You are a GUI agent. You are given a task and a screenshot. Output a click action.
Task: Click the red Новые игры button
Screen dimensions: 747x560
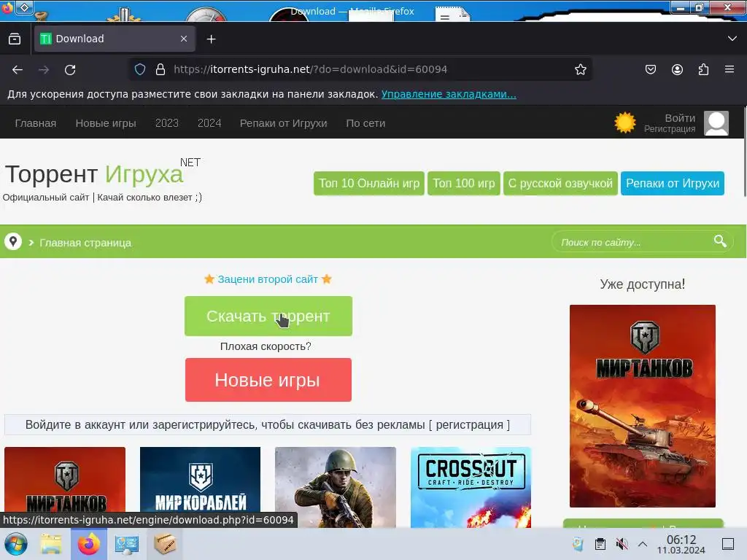268,380
